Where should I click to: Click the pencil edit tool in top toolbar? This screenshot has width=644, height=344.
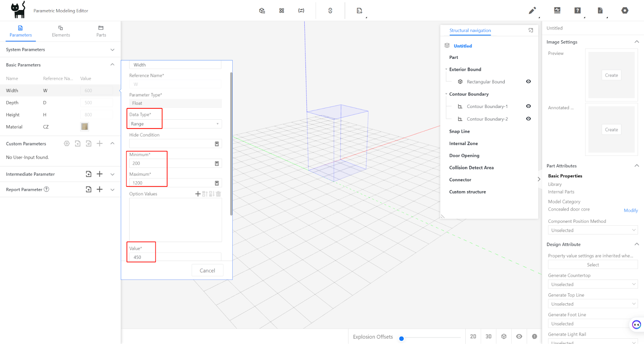pos(532,10)
